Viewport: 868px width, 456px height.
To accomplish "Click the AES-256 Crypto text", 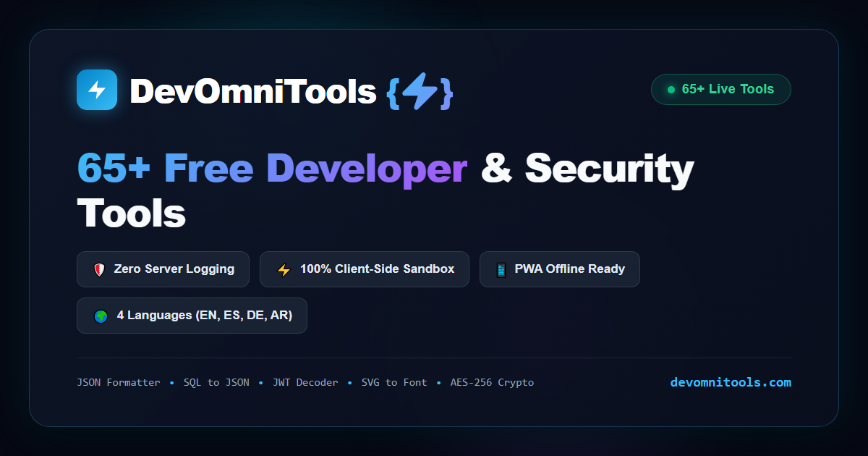I will point(492,382).
